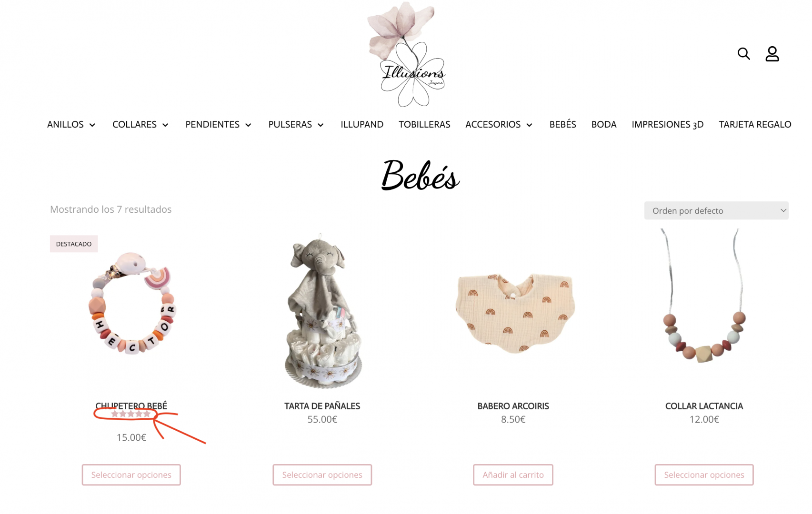
Task: Go to the BEBÉS menu item
Action: (x=562, y=124)
